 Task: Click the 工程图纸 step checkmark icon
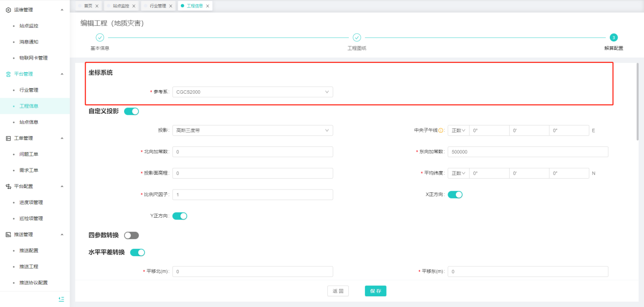tap(357, 38)
